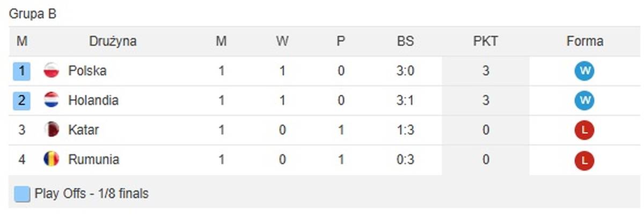Open the Katar team link

[83, 130]
